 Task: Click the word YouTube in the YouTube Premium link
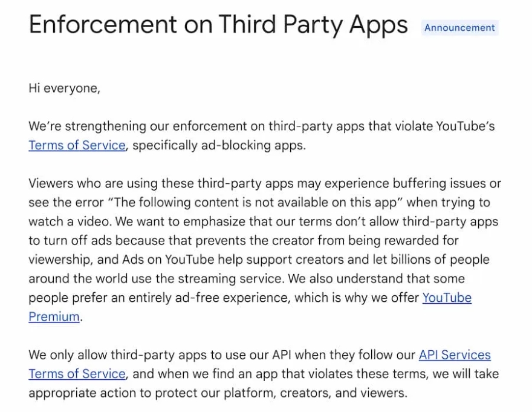pos(447,297)
